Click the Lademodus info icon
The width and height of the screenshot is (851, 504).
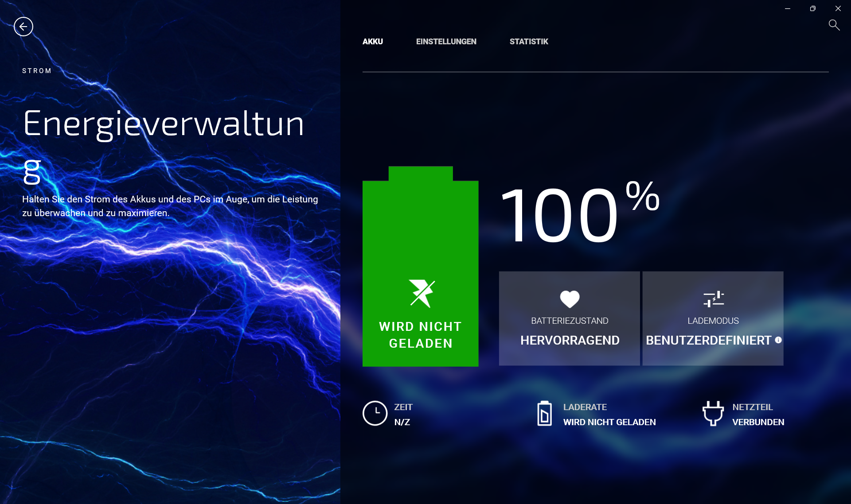click(778, 340)
